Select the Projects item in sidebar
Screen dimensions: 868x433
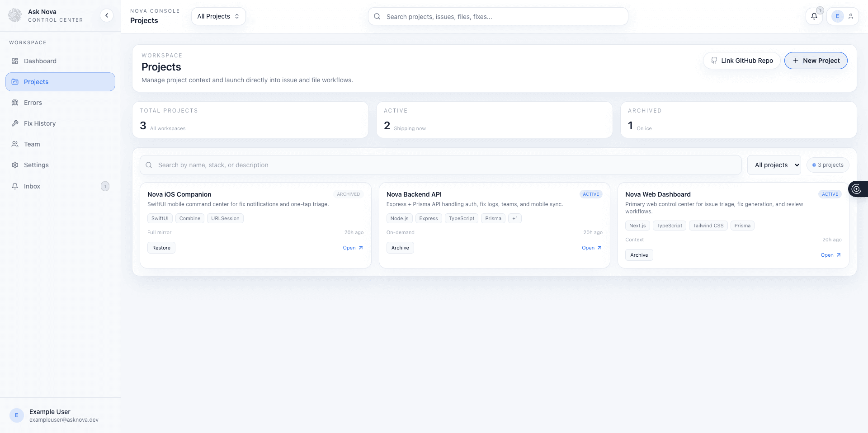coord(36,81)
